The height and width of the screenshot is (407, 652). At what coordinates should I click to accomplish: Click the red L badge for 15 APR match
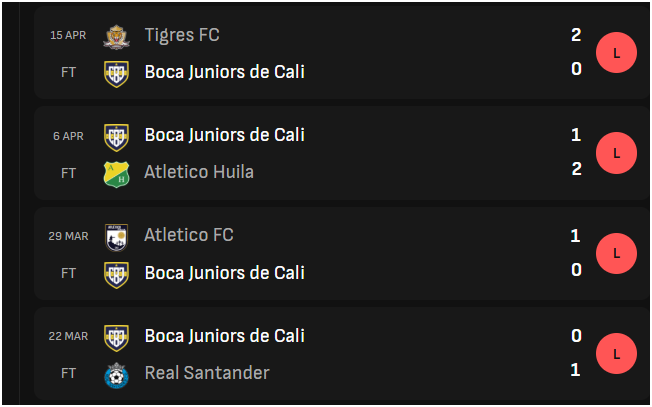[x=616, y=52]
